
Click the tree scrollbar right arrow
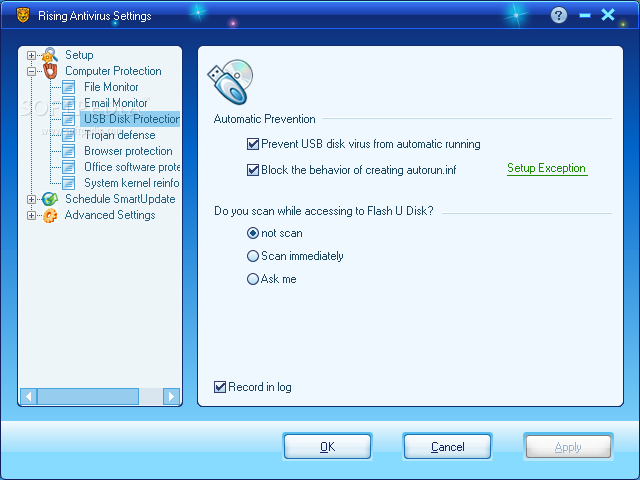[x=171, y=396]
